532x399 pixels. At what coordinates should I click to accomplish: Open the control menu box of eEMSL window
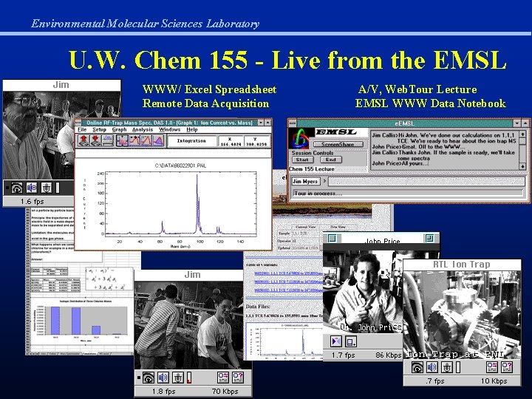pyautogui.click(x=292, y=123)
